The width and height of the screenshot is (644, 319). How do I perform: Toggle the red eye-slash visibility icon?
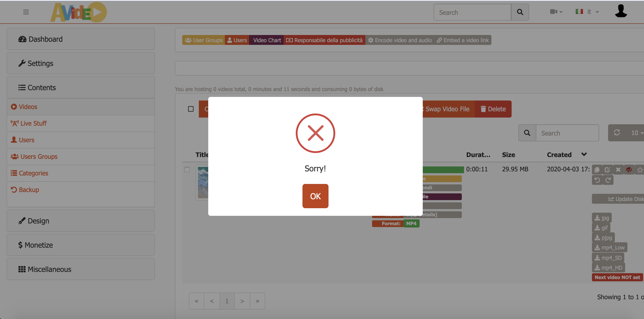(629, 170)
